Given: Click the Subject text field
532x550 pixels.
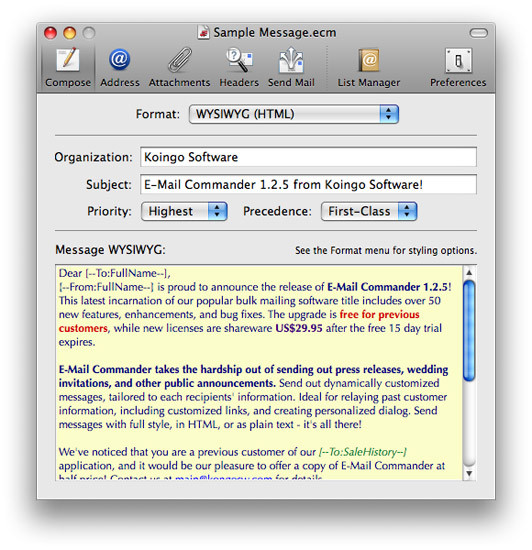Looking at the screenshot, I should point(308,185).
